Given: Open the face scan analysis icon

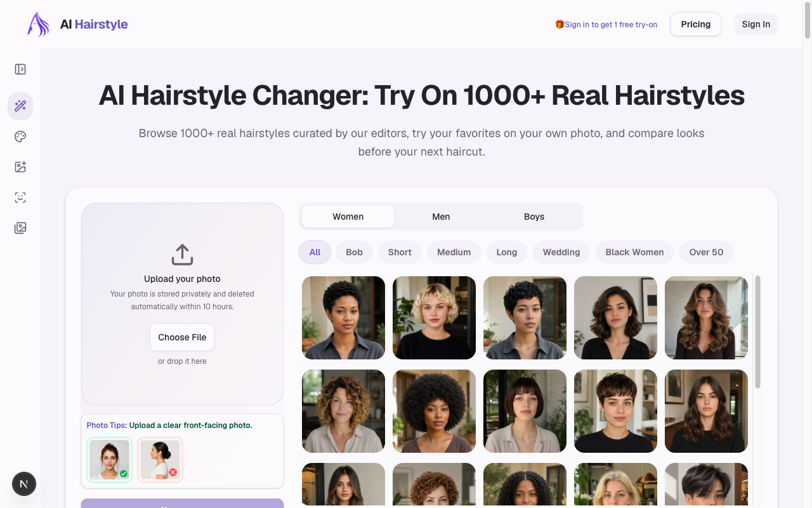Looking at the screenshot, I should pyautogui.click(x=20, y=197).
